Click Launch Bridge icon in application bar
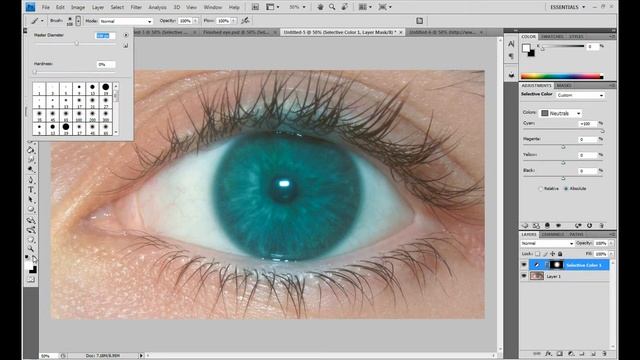 coord(255,7)
